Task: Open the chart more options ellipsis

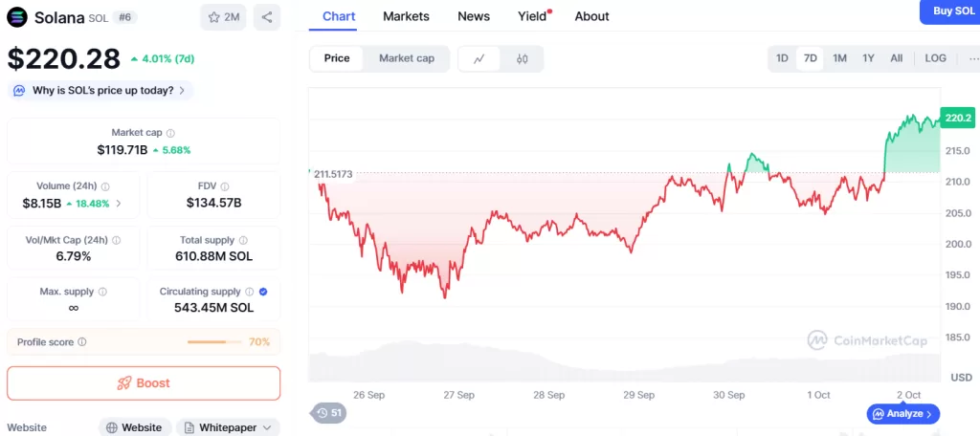Action: tap(973, 58)
